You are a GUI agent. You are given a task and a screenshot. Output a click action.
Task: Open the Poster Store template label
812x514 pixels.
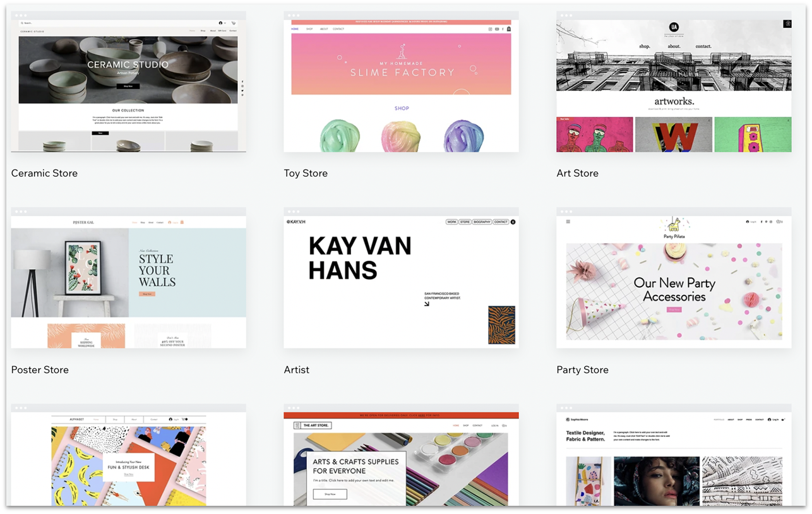[x=40, y=370]
